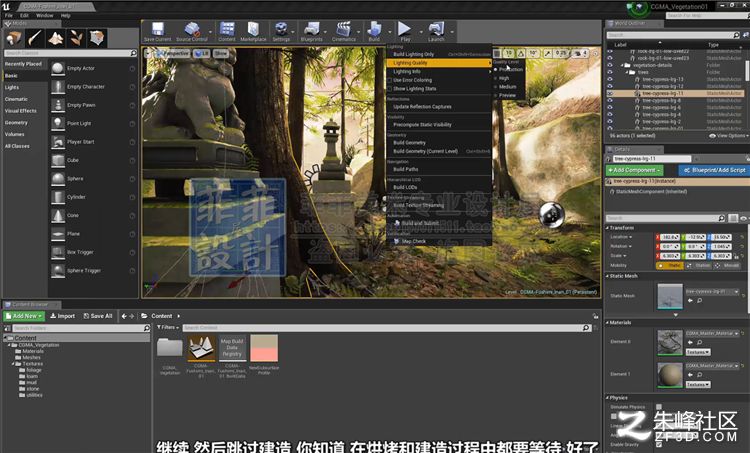Open Build options dropdown arrow

pos(389,32)
